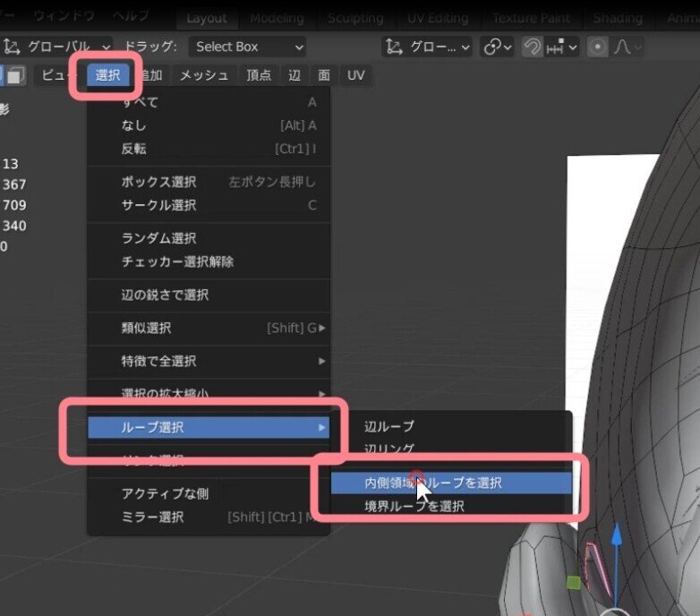Image resolution: width=700 pixels, height=616 pixels.
Task: Choose サークル選択 menu entry
Action: tap(209, 205)
